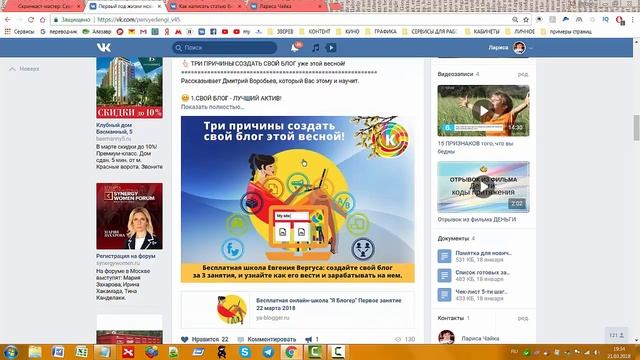
Task: Open the Windows Start button
Action: pyautogui.click(x=10, y=352)
